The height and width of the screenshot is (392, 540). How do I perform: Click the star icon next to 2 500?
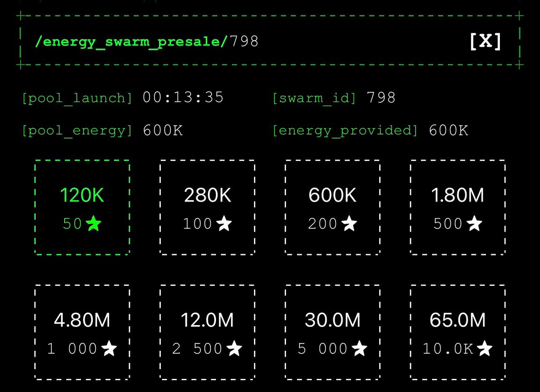(235, 349)
